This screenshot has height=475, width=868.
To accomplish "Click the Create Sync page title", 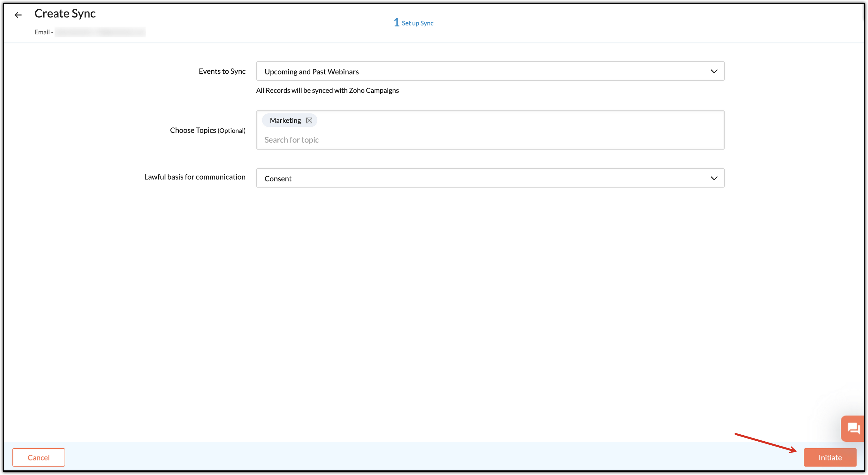I will tap(65, 13).
